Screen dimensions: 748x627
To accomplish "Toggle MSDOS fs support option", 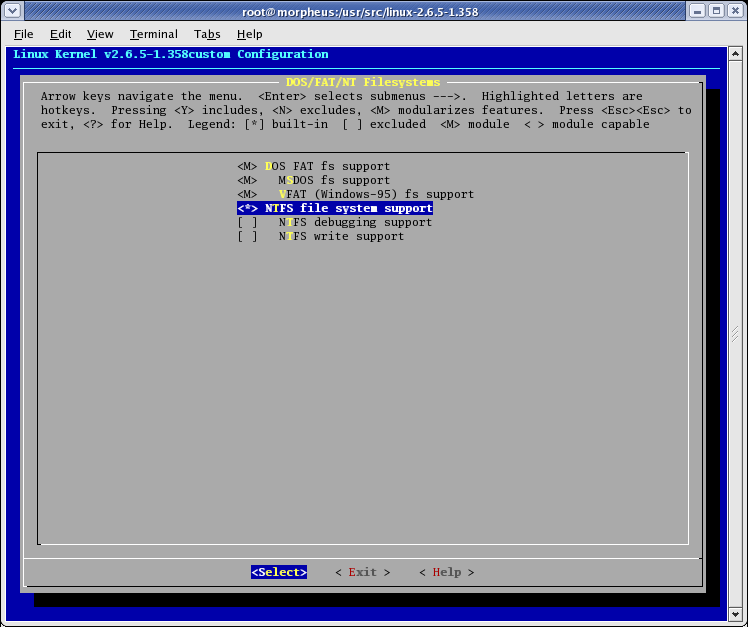I will coord(333,180).
